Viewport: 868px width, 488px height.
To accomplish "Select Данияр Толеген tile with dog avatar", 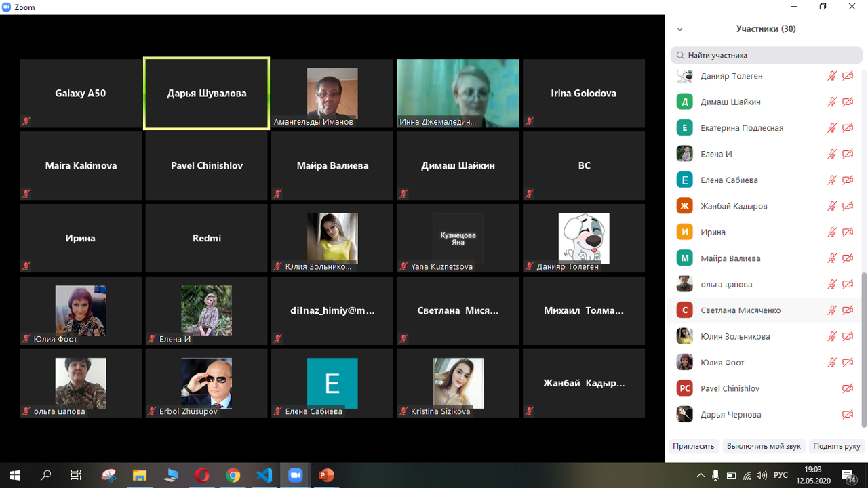I will click(584, 238).
